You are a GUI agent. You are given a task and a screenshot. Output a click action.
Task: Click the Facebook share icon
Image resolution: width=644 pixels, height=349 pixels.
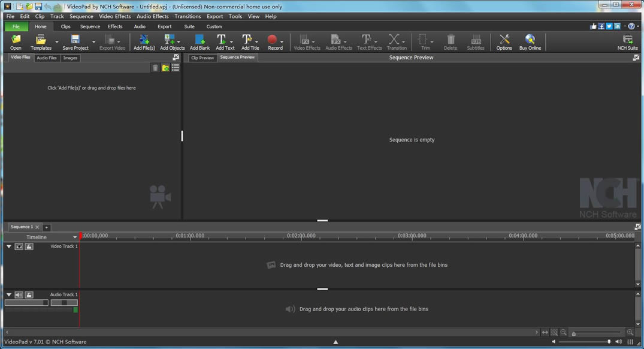coord(601,26)
